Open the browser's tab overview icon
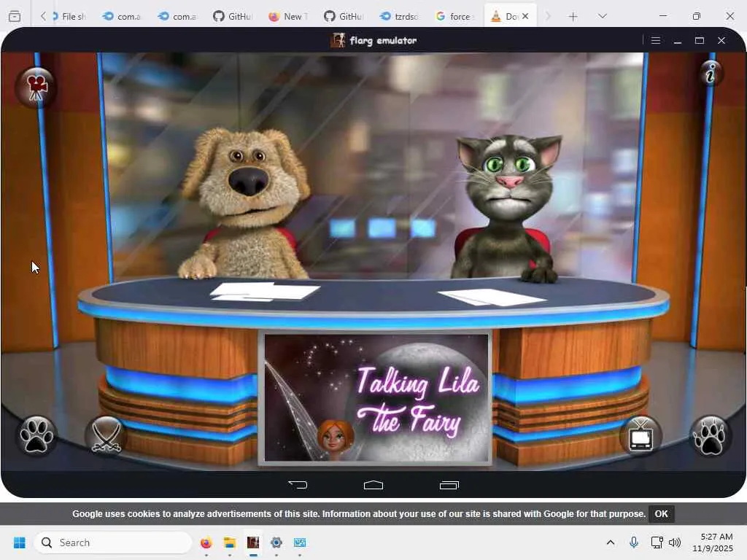The width and height of the screenshot is (747, 560). click(x=15, y=16)
